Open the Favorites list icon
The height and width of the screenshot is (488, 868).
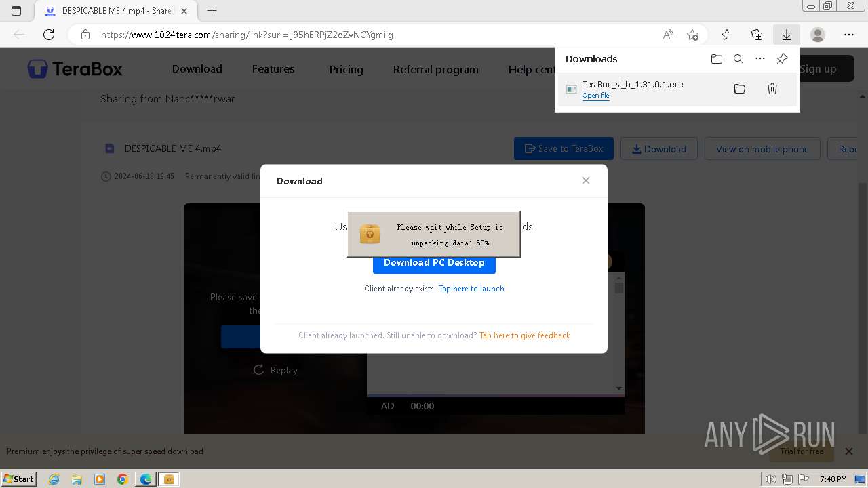[x=727, y=35]
